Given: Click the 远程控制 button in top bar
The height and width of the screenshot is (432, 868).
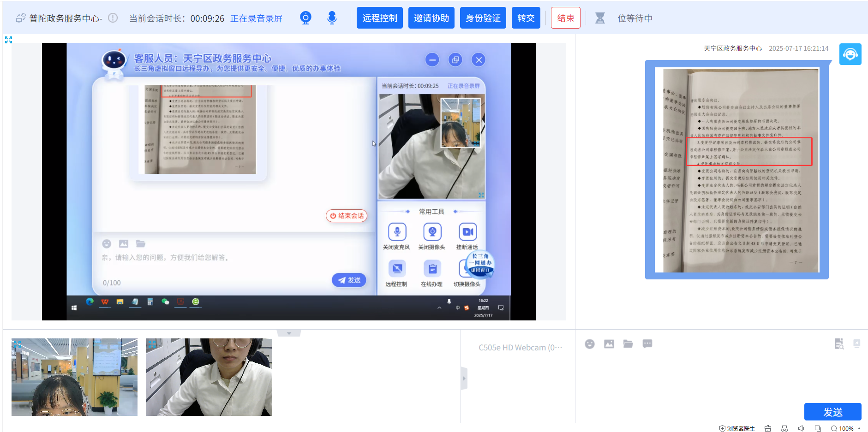Looking at the screenshot, I should [x=379, y=18].
